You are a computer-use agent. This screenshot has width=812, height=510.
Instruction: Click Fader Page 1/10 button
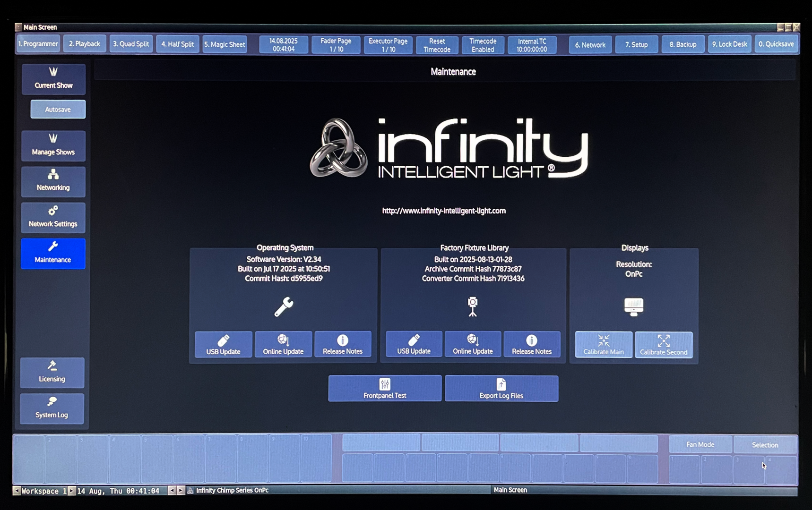click(x=336, y=45)
